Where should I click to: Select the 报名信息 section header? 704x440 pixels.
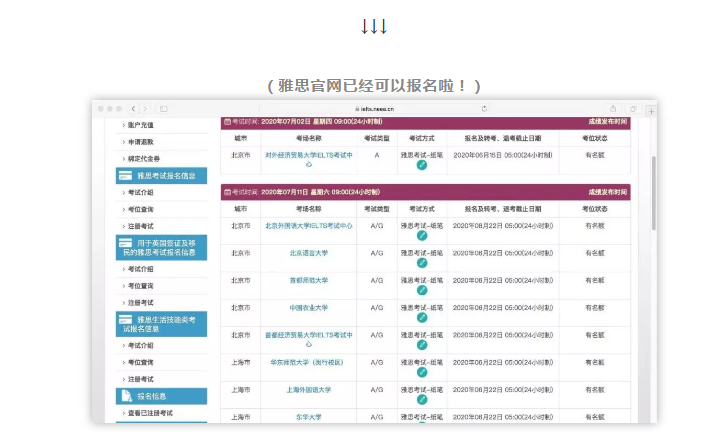(161, 396)
